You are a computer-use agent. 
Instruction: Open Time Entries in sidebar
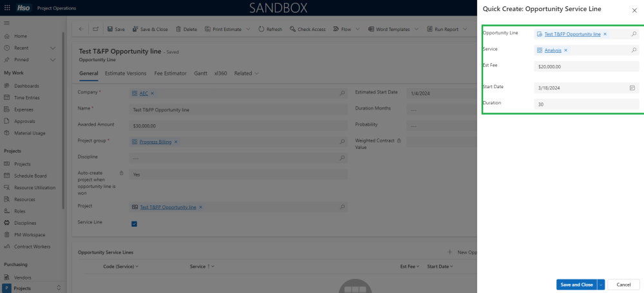pos(26,98)
